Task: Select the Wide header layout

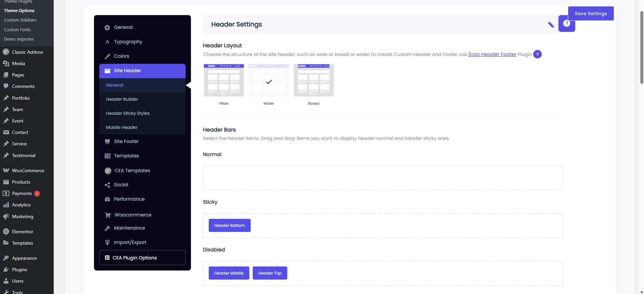Action: (224, 81)
